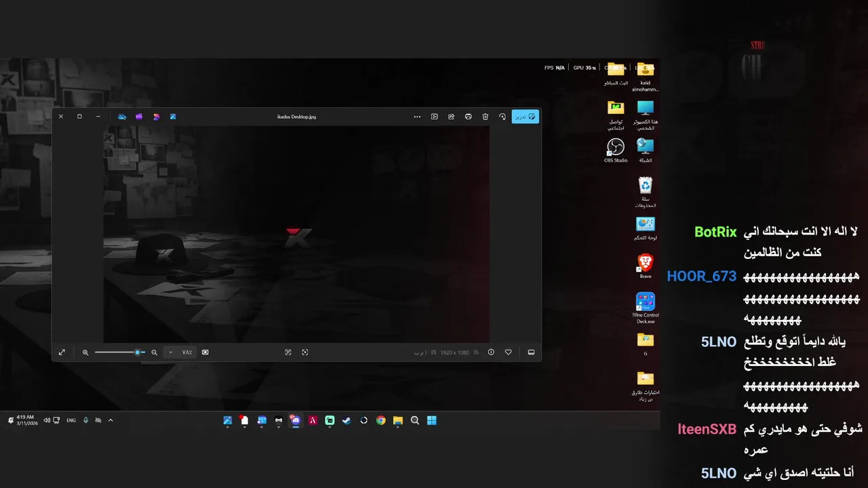
Task: Select the تواصل اجتماعي folder on desktop
Action: (616, 115)
